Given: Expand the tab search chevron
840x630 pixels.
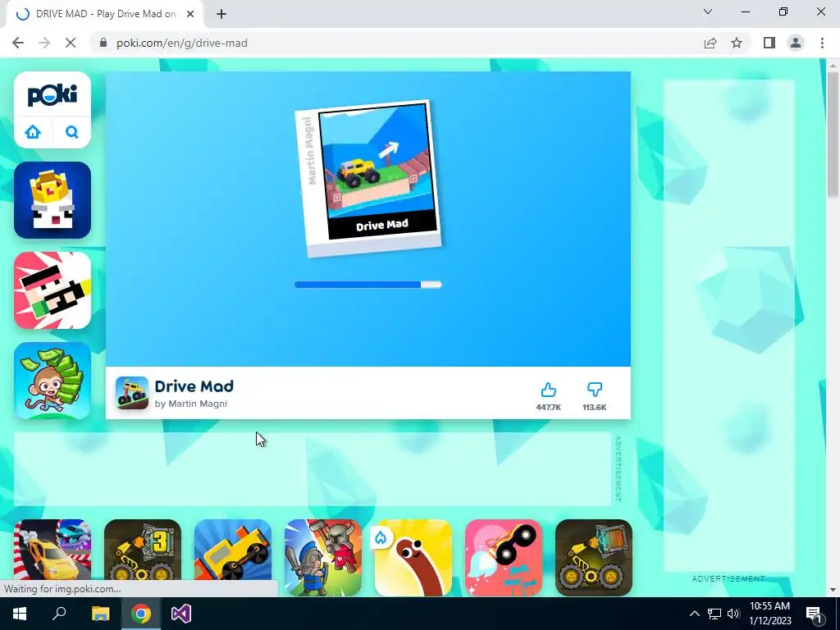Looking at the screenshot, I should [708, 11].
